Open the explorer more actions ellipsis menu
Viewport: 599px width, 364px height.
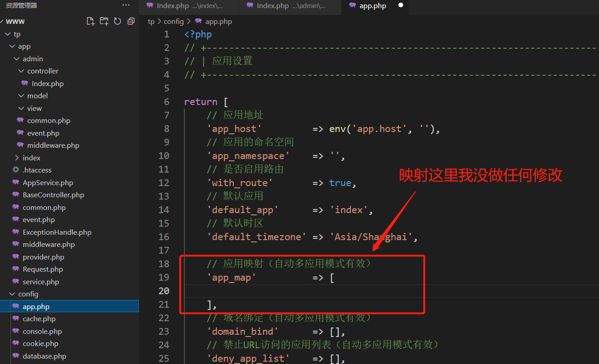pos(126,5)
